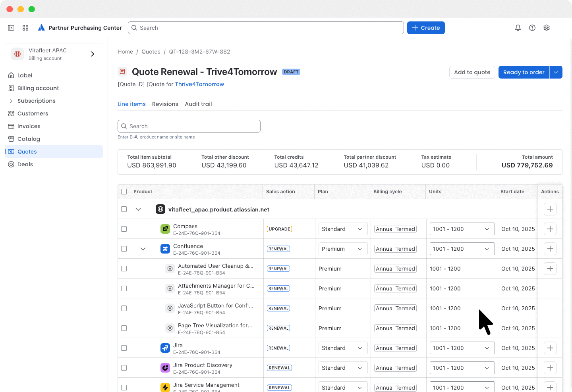572x392 pixels.
Task: Click the Compass product icon
Action: [165, 229]
